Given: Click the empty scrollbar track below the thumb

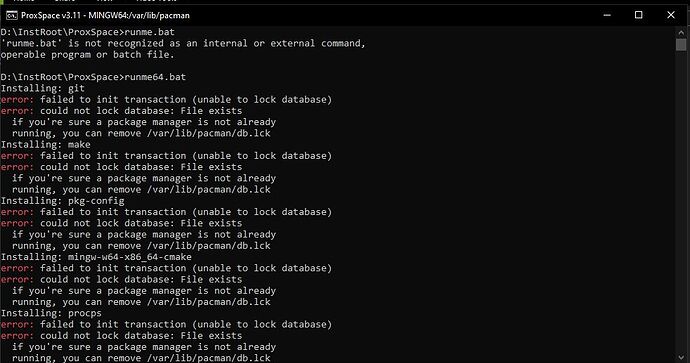Looking at the screenshot, I should (x=681, y=202).
